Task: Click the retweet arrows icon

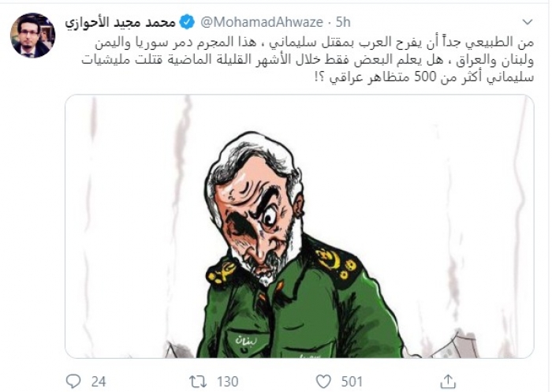Action: (x=197, y=382)
